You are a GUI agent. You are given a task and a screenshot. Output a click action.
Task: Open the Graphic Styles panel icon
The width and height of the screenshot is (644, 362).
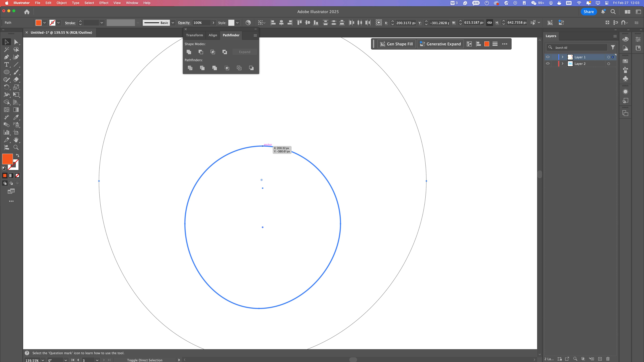coord(626,100)
